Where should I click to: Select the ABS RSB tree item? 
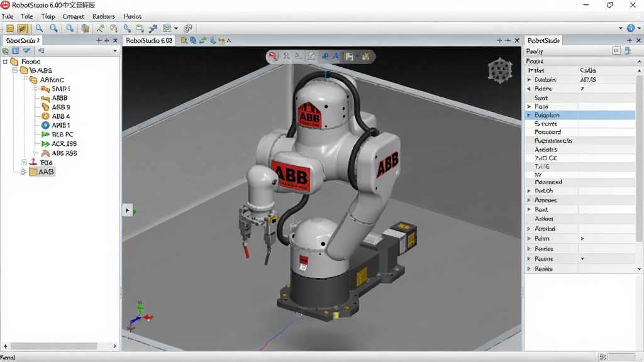click(x=59, y=153)
